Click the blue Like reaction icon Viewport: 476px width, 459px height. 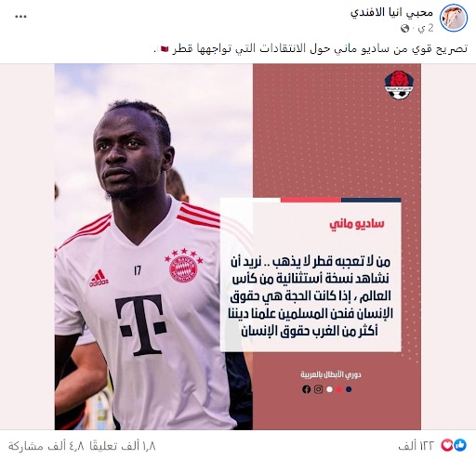coord(460,445)
